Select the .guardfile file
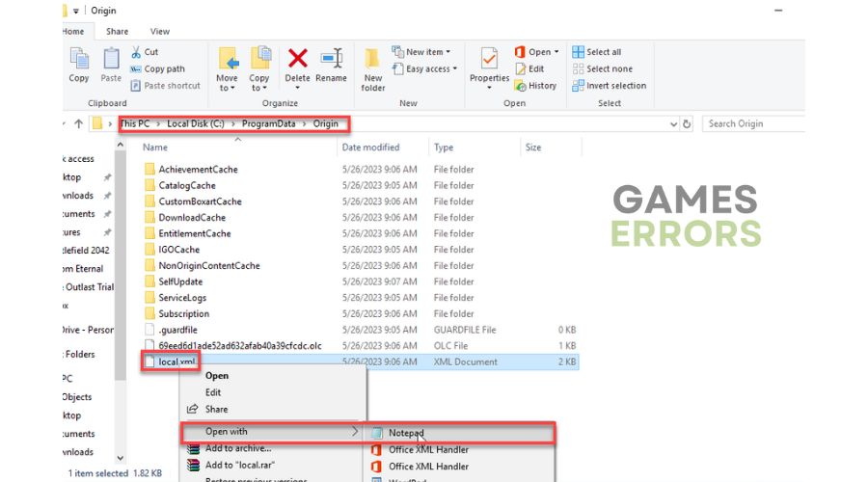This screenshot has height=482, width=868. coord(177,330)
